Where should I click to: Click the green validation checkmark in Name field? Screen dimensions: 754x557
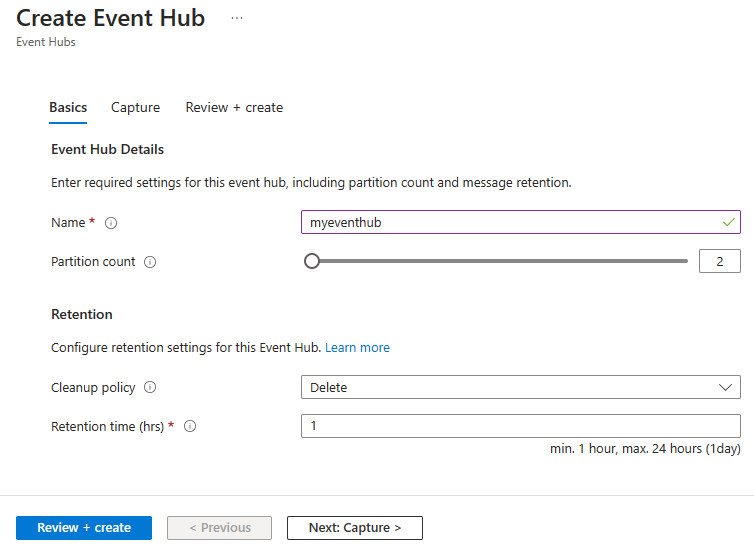728,222
